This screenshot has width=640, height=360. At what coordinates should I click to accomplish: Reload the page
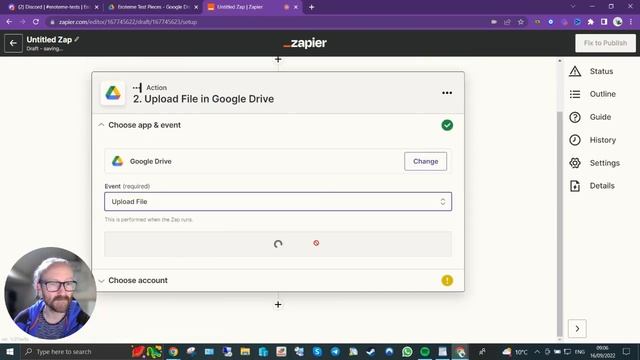click(x=36, y=22)
